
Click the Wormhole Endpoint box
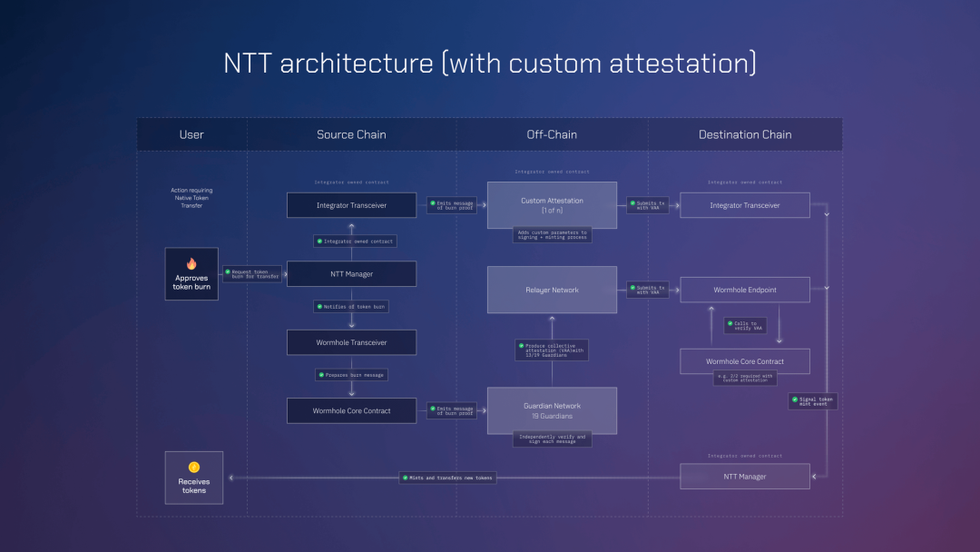click(x=745, y=290)
